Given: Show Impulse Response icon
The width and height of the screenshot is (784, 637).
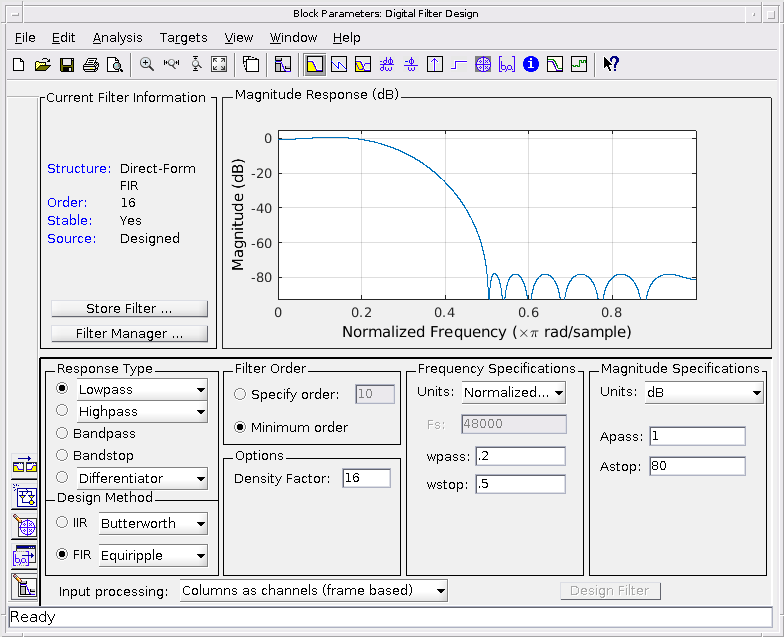Looking at the screenshot, I should (x=434, y=64).
